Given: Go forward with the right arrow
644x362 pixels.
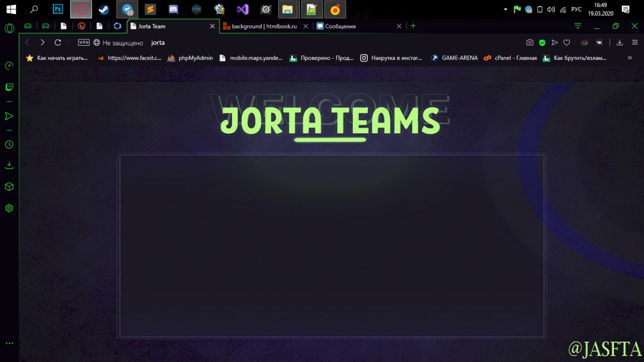Looking at the screenshot, I should [43, 43].
